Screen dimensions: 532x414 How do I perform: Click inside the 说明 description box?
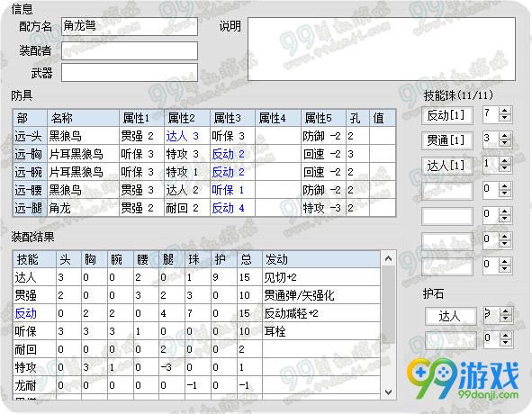(x=382, y=49)
